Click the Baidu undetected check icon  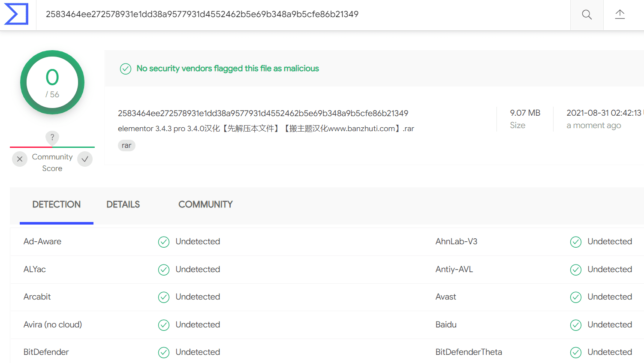(x=576, y=325)
